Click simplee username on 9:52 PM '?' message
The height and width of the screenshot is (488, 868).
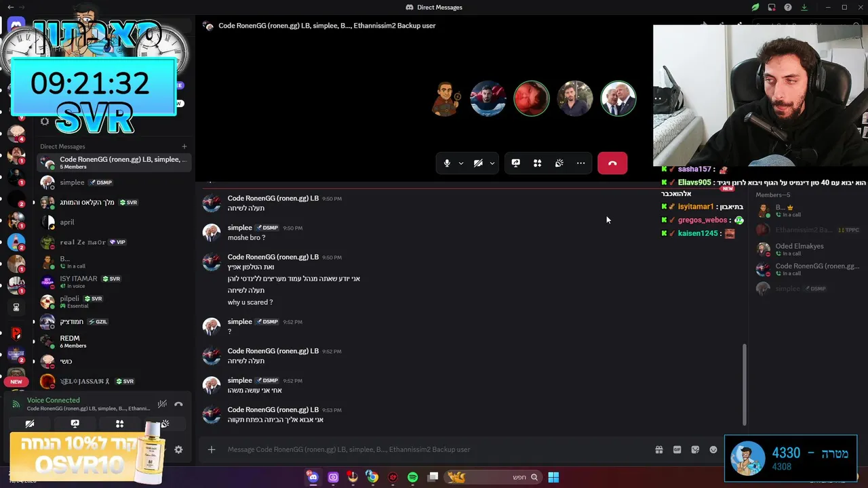[240, 321]
